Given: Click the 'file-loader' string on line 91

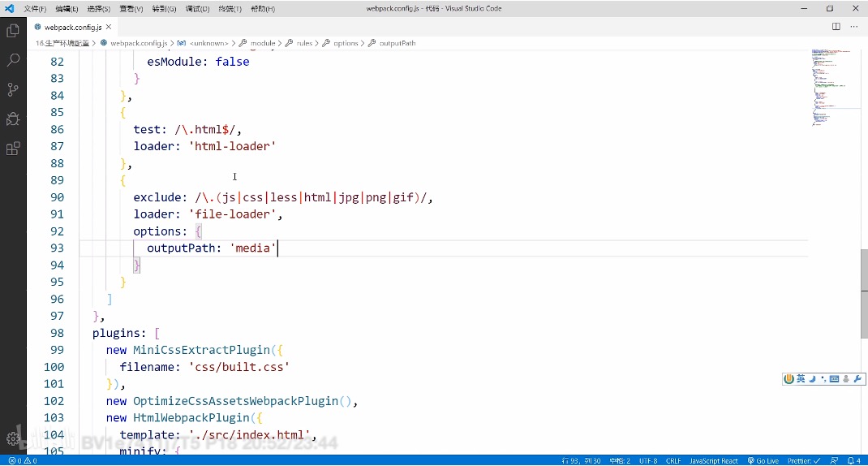Looking at the screenshot, I should pyautogui.click(x=233, y=214).
